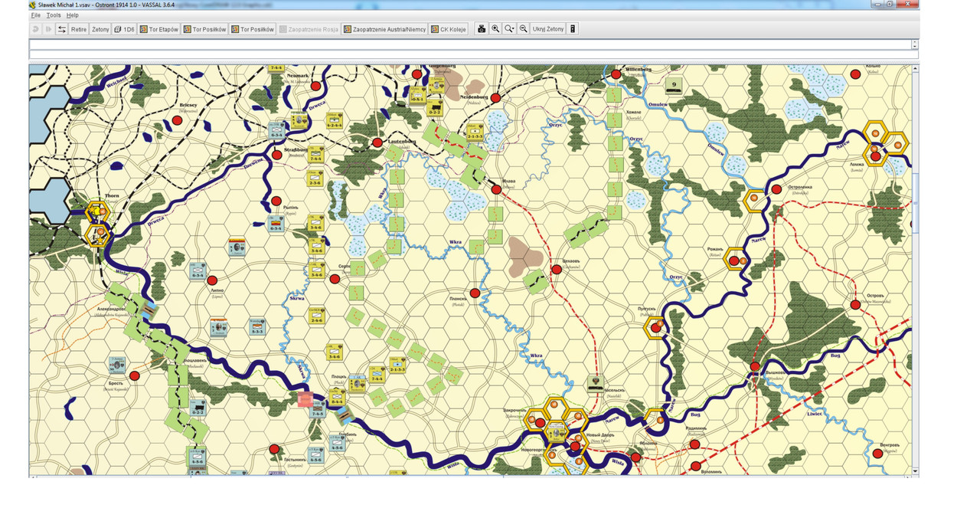Click the Retire toolbar button
The image size is (980, 531).
coord(79,29)
